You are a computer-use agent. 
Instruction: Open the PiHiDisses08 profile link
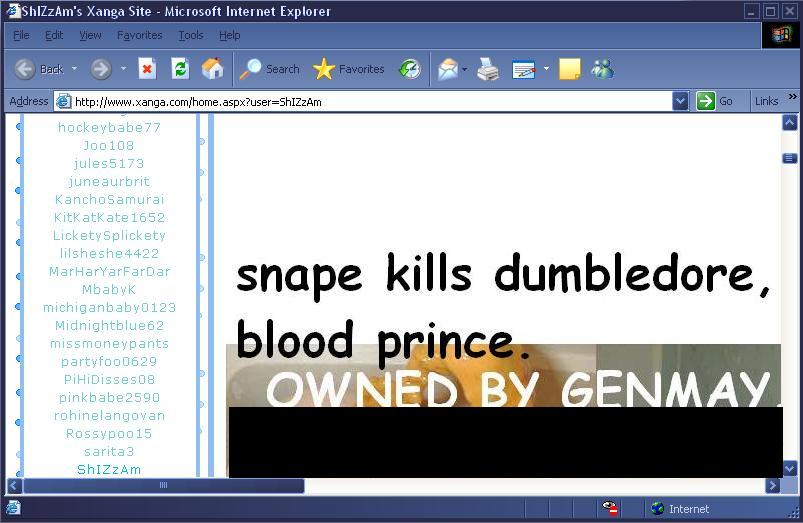click(109, 380)
